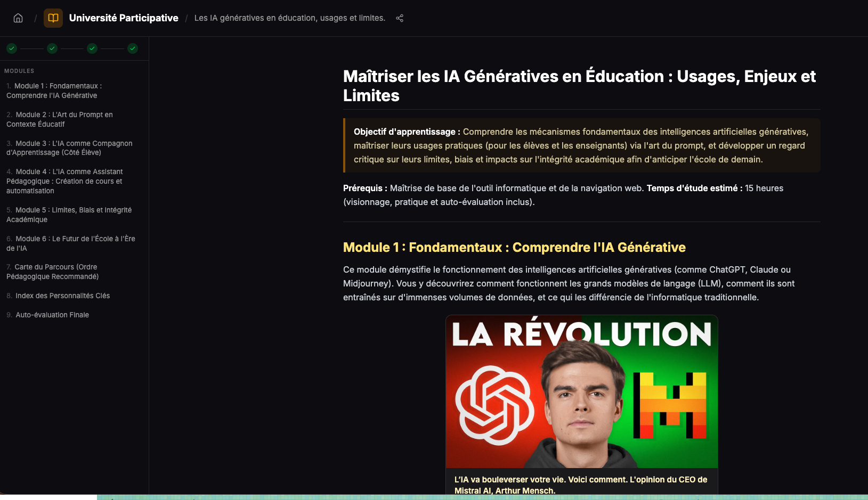Click the course title breadcrumb text

289,18
